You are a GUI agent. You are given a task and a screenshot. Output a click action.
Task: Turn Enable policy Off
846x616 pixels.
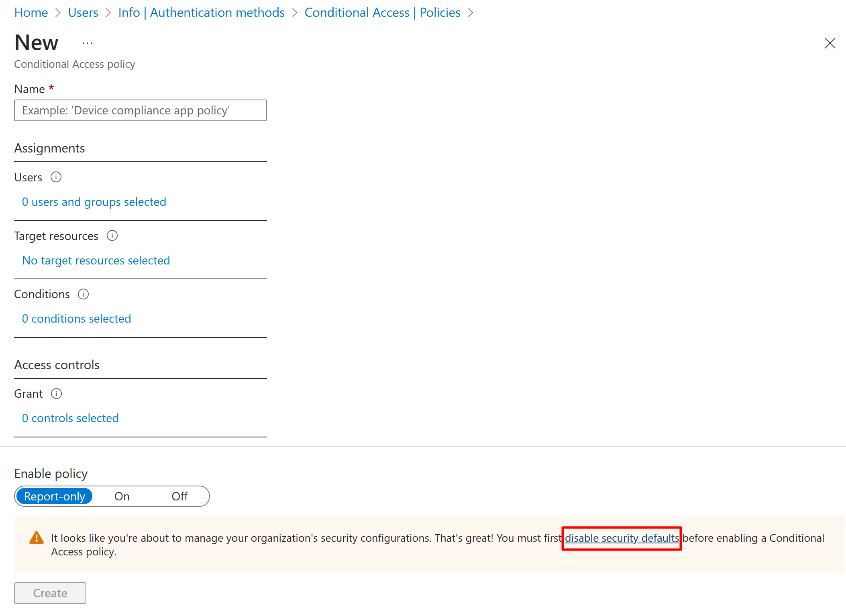tap(179, 496)
